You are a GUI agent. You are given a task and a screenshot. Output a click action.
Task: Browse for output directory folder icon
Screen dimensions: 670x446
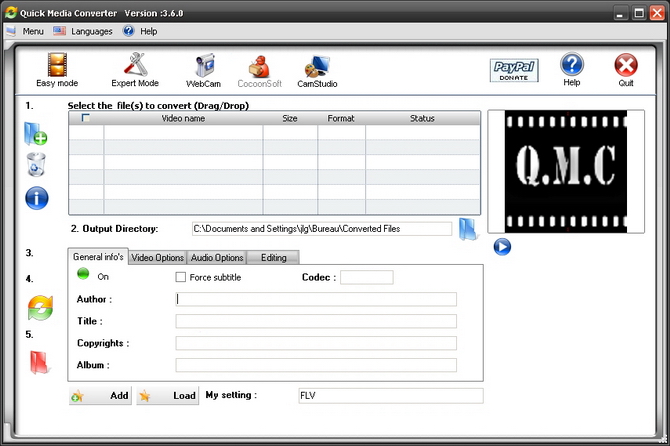(x=468, y=229)
